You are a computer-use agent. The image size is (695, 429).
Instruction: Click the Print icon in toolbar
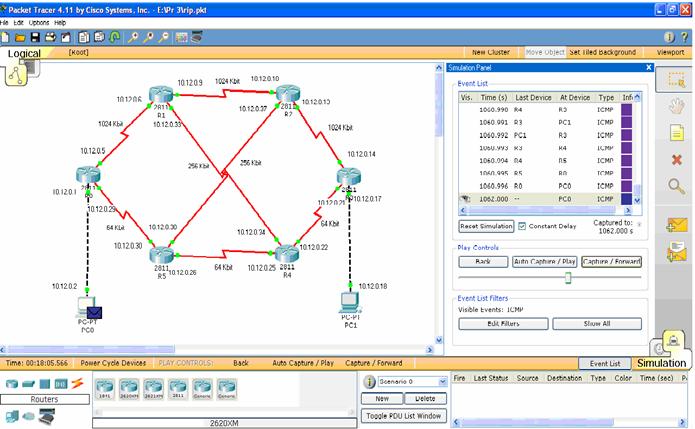click(x=50, y=36)
